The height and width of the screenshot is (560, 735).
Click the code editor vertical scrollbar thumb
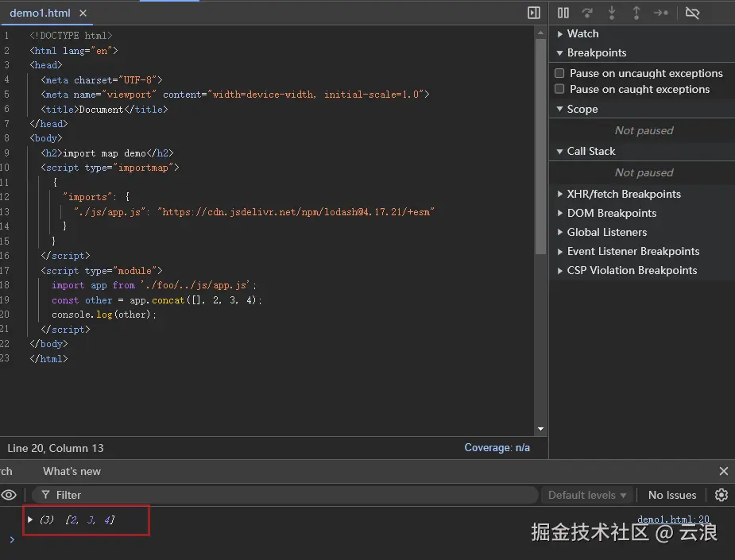tap(540, 146)
